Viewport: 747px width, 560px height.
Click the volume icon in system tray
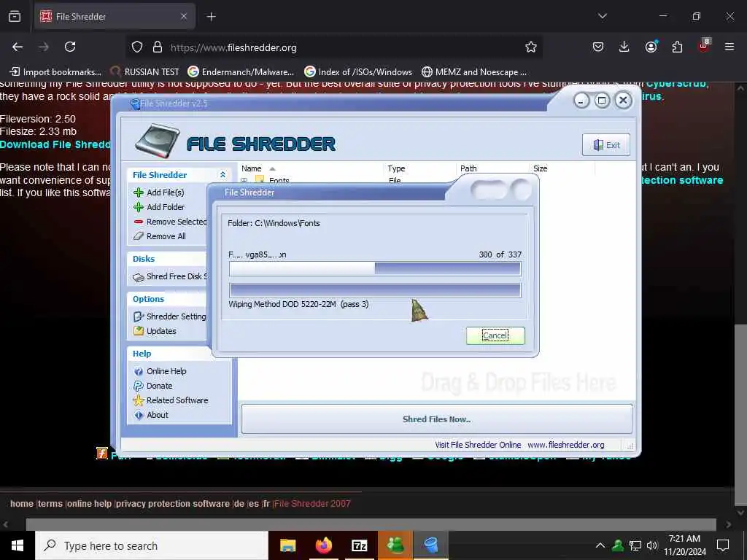click(x=652, y=545)
